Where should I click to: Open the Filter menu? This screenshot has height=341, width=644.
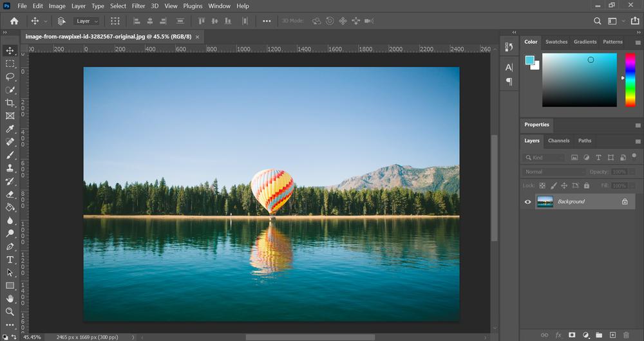(138, 6)
